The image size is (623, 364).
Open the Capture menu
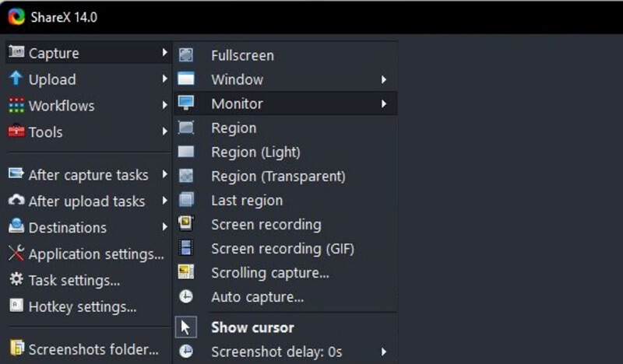pyautogui.click(x=89, y=53)
